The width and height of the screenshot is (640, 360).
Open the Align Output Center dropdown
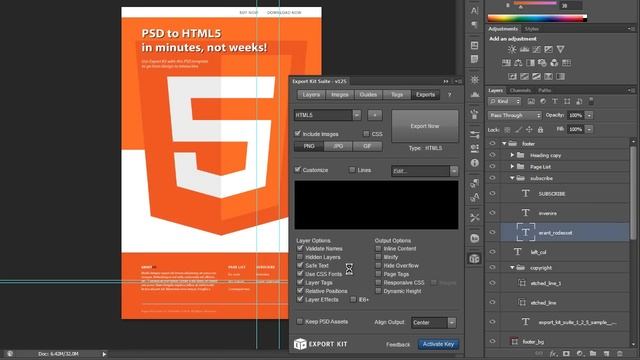[x=451, y=322]
